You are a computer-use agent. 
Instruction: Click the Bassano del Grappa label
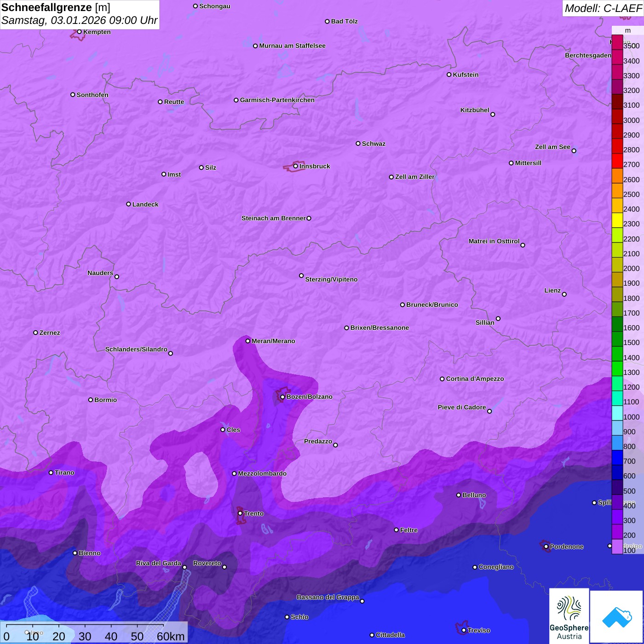click(328, 597)
